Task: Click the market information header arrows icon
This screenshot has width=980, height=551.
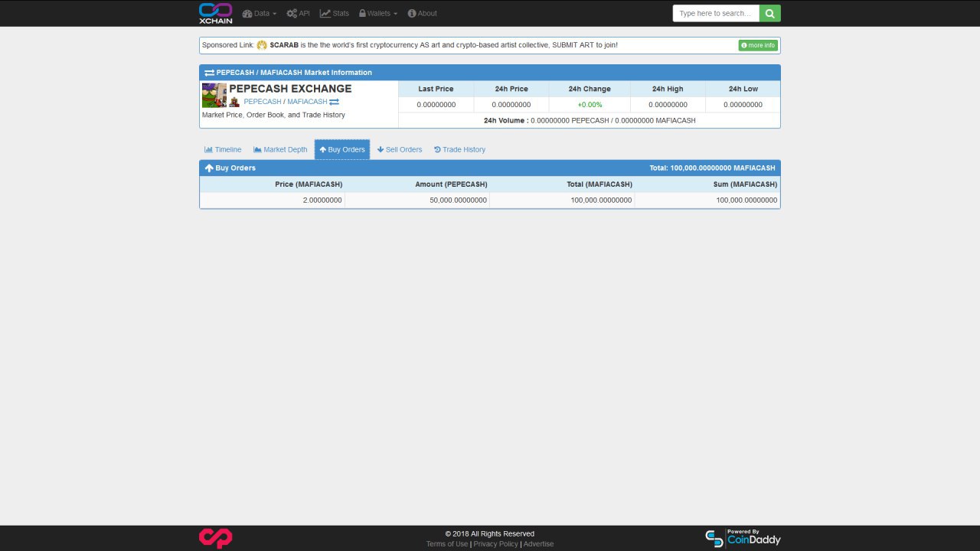Action: pyautogui.click(x=209, y=73)
